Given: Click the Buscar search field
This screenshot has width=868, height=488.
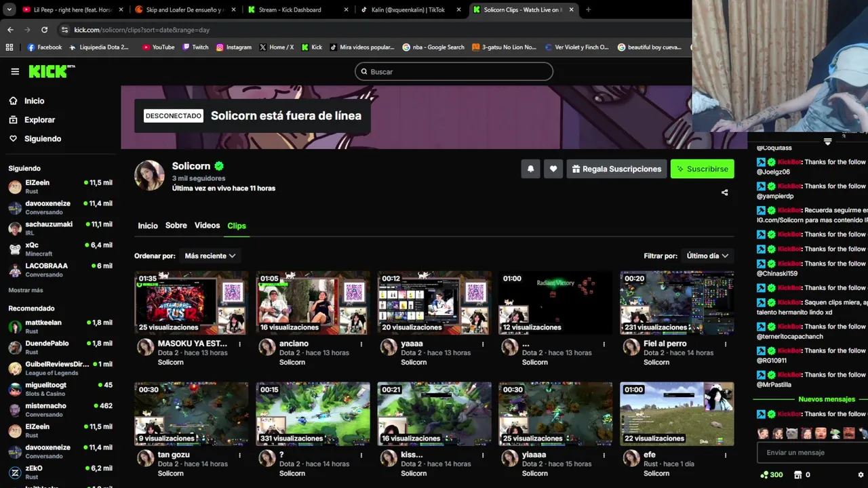Looking at the screenshot, I should pos(454,71).
